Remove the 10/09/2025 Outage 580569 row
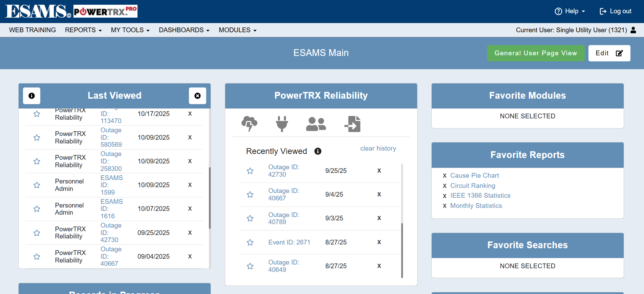Screen dimensions: 644x294 coord(190,137)
